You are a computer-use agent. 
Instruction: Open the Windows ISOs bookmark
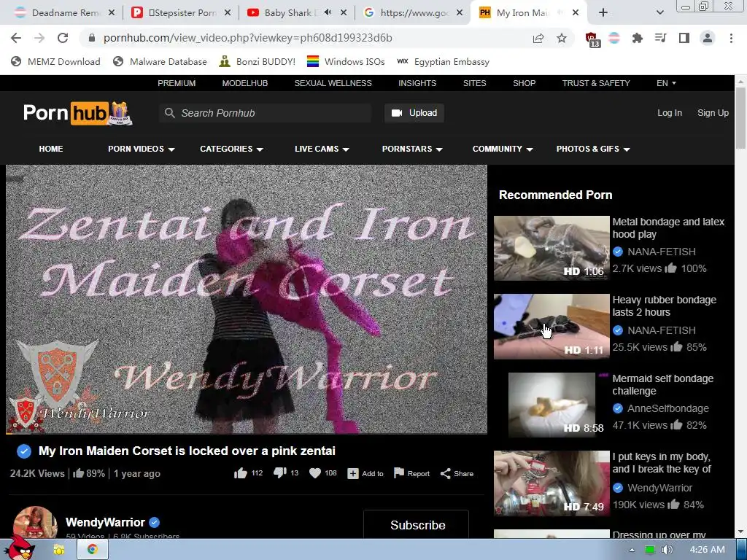346,61
